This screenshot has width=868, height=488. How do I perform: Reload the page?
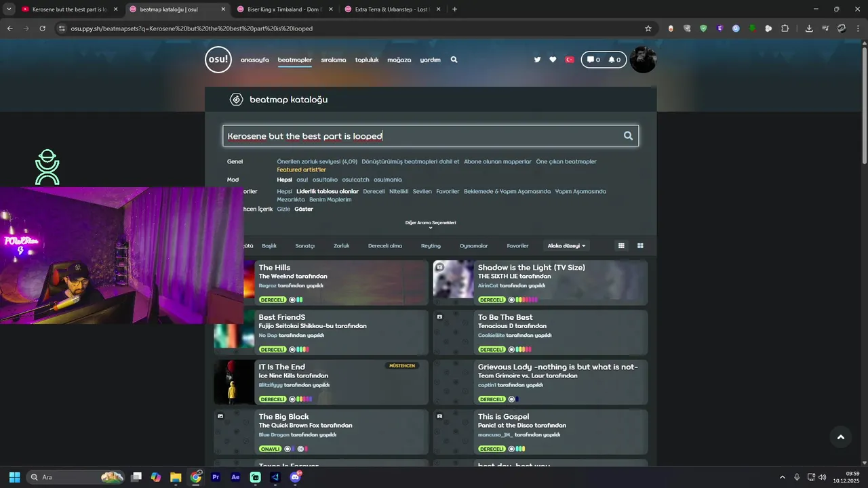[x=42, y=28]
